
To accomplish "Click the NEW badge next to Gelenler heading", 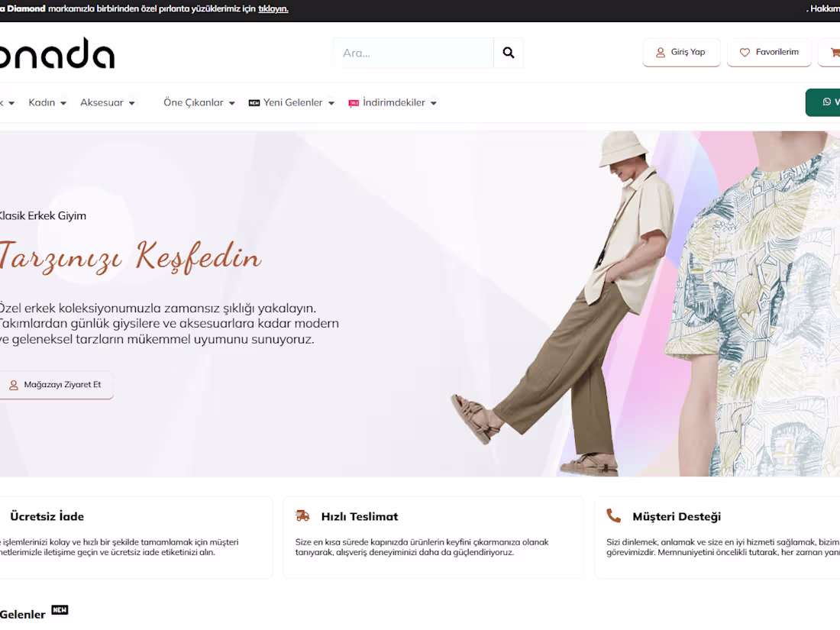I will tap(60, 609).
